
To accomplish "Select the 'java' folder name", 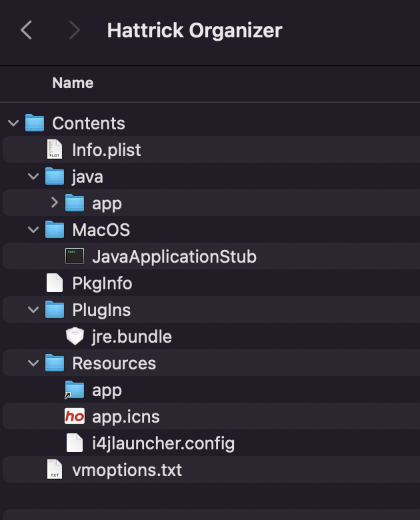I will tap(87, 177).
